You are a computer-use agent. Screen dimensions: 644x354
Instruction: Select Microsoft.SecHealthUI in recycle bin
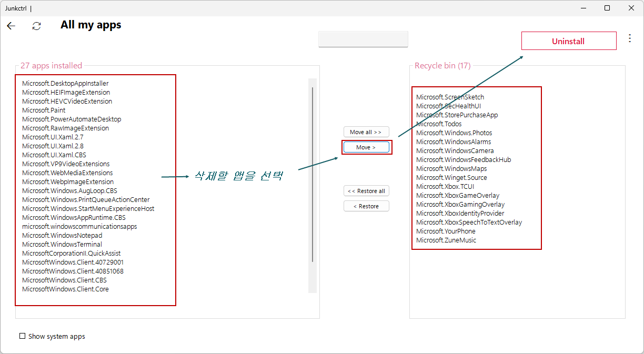tap(448, 106)
